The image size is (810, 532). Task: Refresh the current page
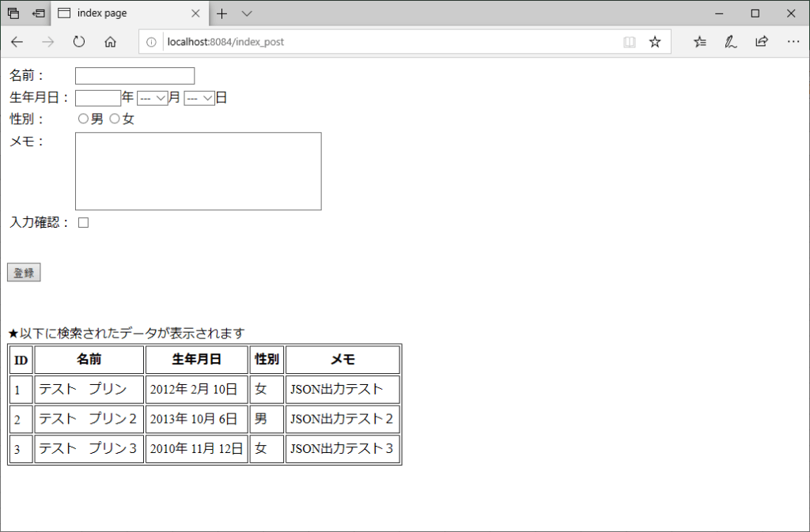click(x=78, y=41)
